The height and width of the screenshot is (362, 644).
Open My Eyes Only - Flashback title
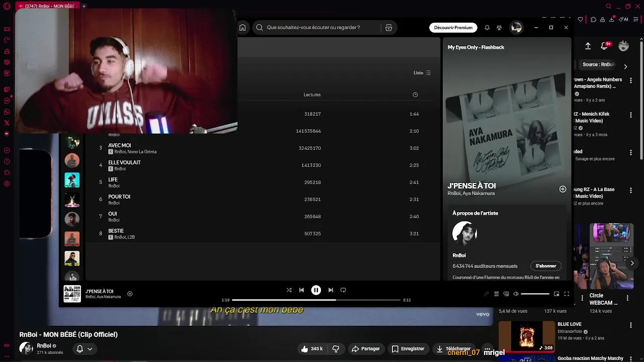click(x=476, y=47)
